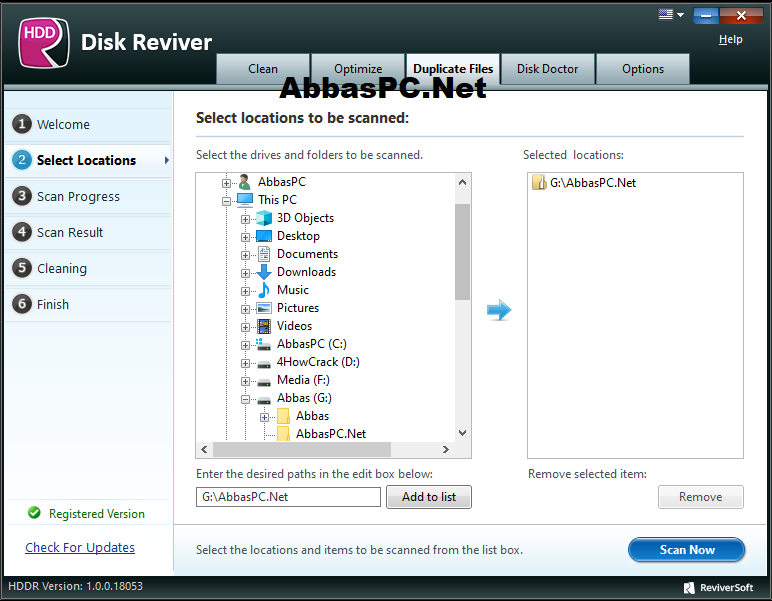
Task: Select the Pictures tree row
Action: click(298, 308)
